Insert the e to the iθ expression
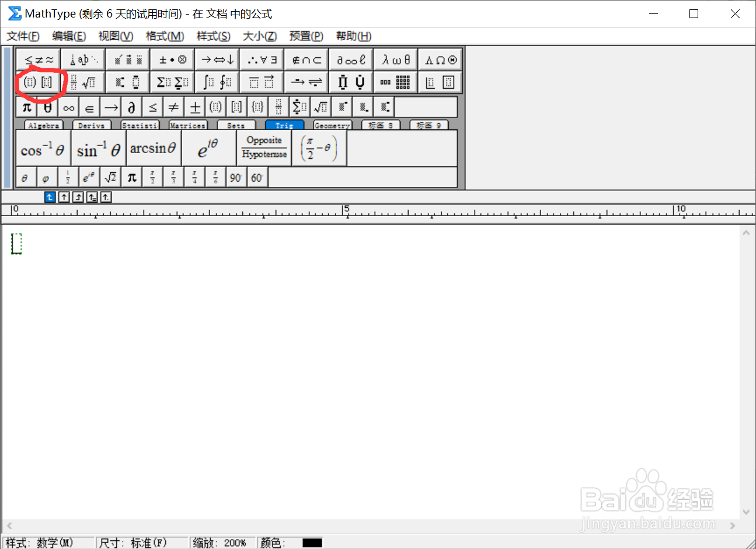This screenshot has height=549, width=756. pos(208,149)
